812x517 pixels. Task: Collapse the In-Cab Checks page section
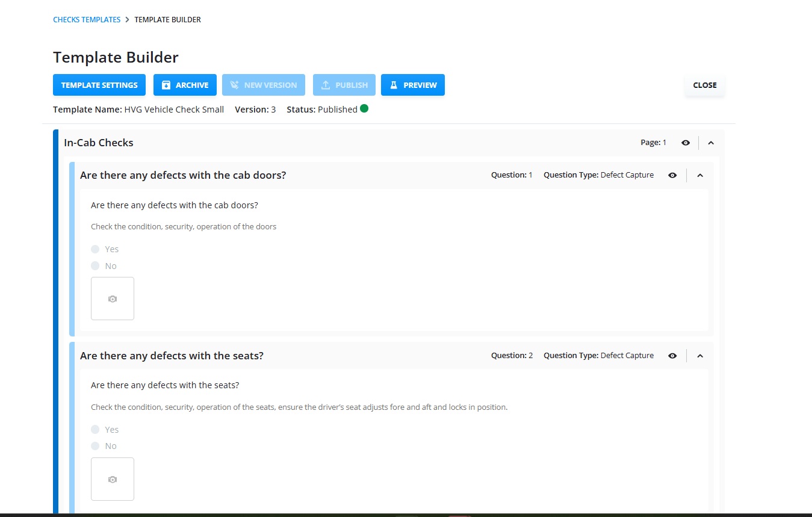pos(711,143)
